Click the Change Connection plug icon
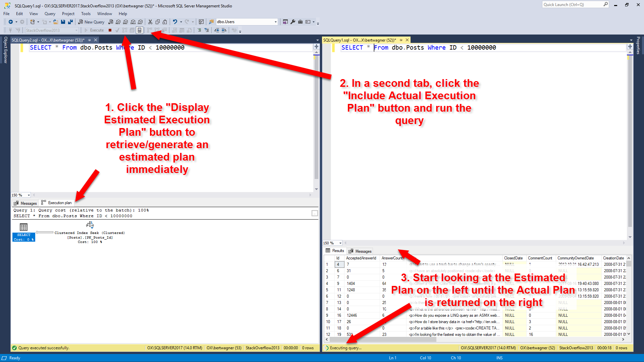 pos(18,30)
